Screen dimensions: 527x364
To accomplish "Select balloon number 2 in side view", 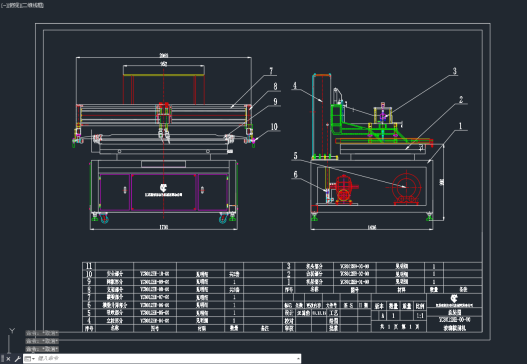I will click(461, 99).
